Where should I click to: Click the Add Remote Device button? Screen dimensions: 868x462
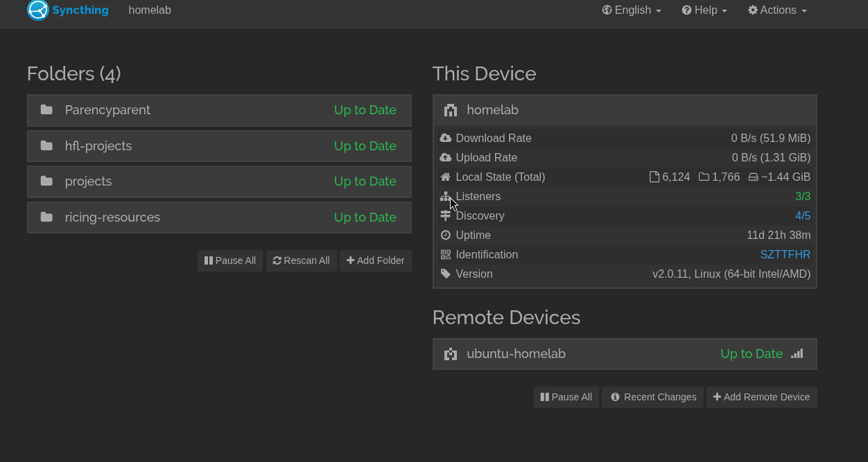761,397
